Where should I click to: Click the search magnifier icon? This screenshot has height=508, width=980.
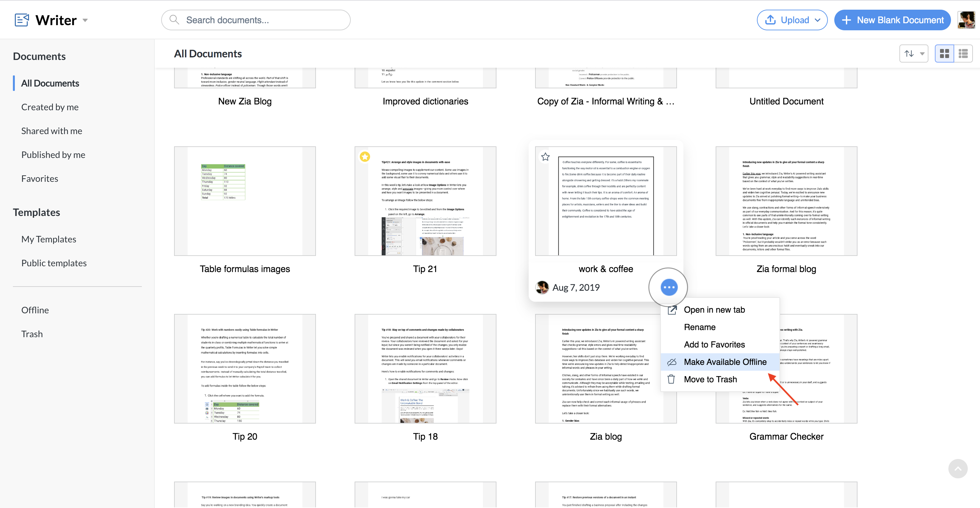pos(174,20)
